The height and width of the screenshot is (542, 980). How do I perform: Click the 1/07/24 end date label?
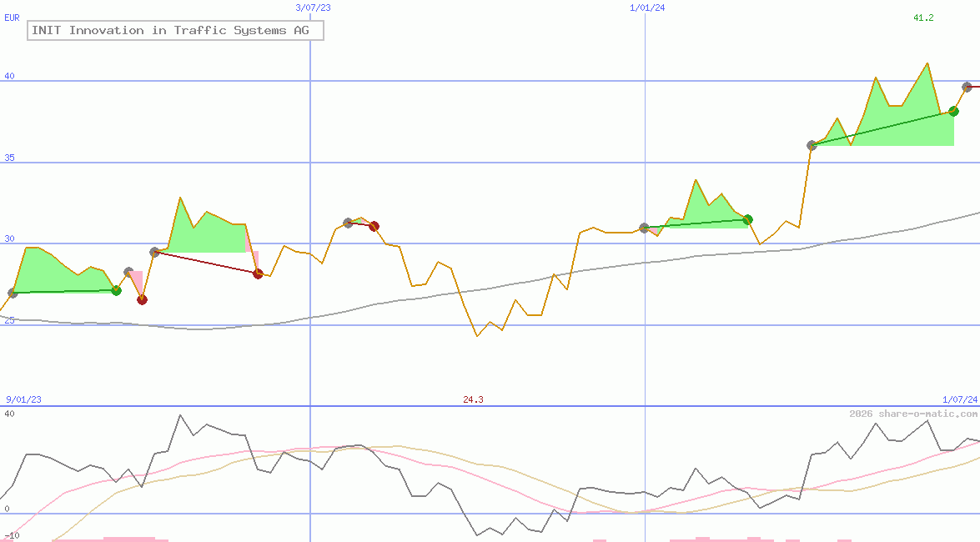(959, 399)
